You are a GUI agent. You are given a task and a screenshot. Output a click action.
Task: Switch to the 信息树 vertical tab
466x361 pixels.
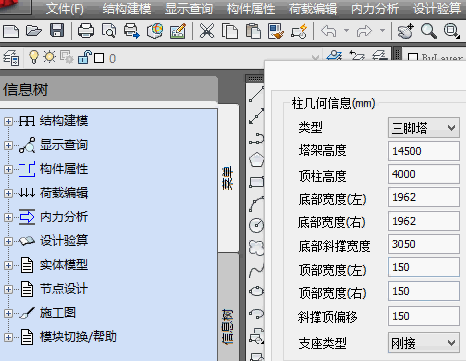pos(228,327)
